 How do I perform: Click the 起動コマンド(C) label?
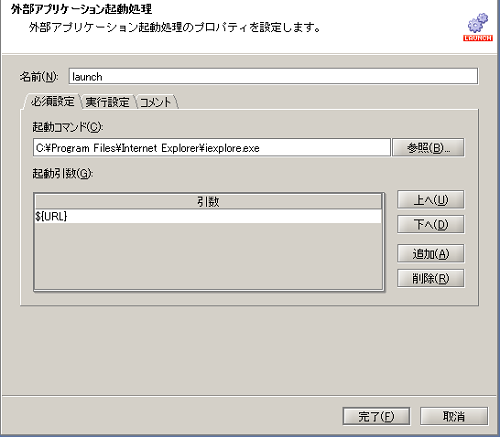coord(68,127)
